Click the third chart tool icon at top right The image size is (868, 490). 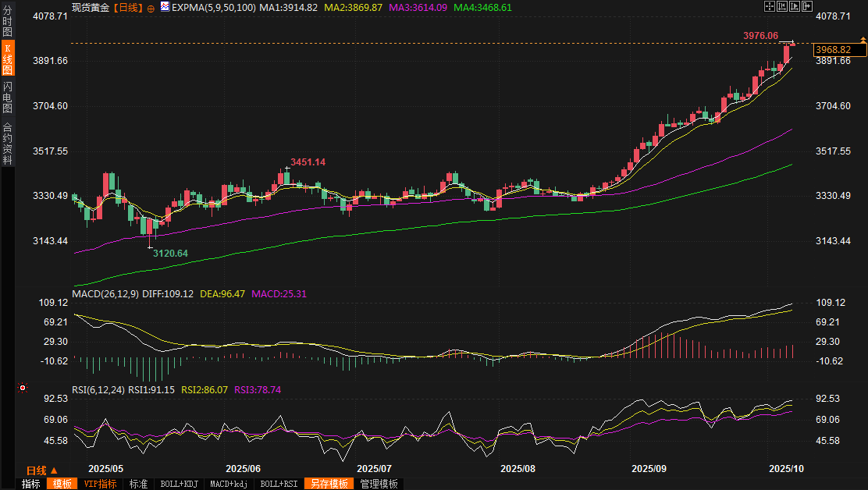(795, 6)
